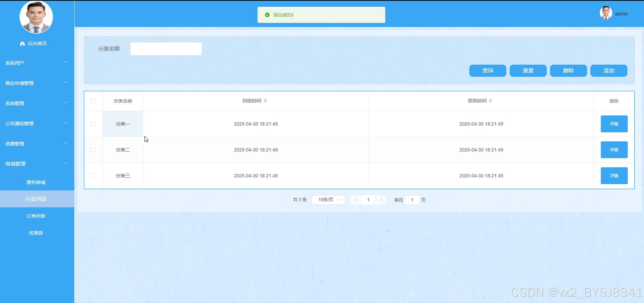The image size is (644, 303).
Task: Click the home icon beside 后台首页
Action: pos(22,44)
